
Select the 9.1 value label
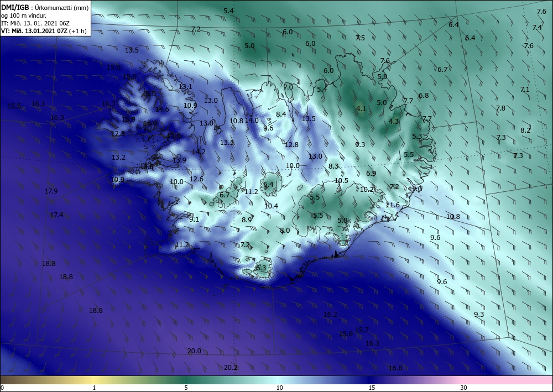click(194, 219)
